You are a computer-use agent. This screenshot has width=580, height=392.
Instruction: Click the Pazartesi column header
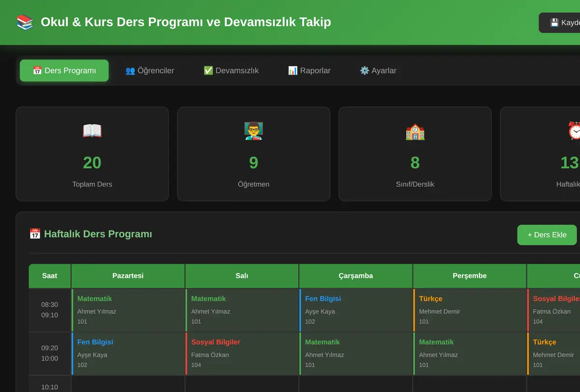pos(128,276)
